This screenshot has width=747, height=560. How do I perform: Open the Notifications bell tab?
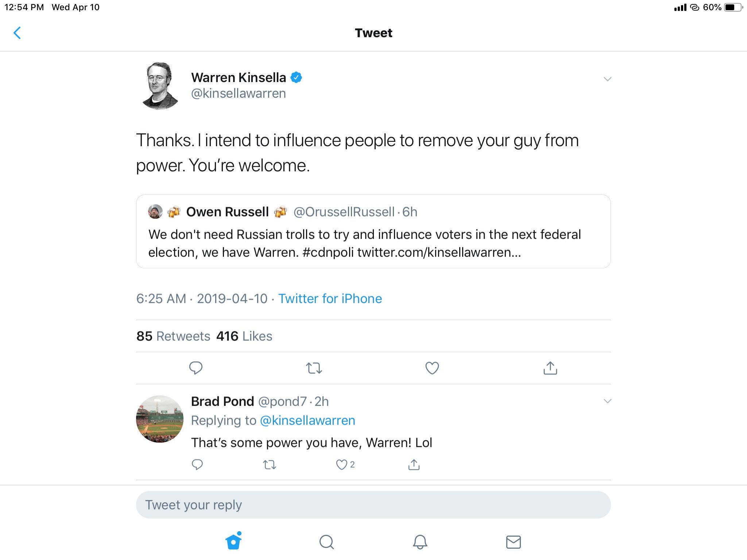420,542
